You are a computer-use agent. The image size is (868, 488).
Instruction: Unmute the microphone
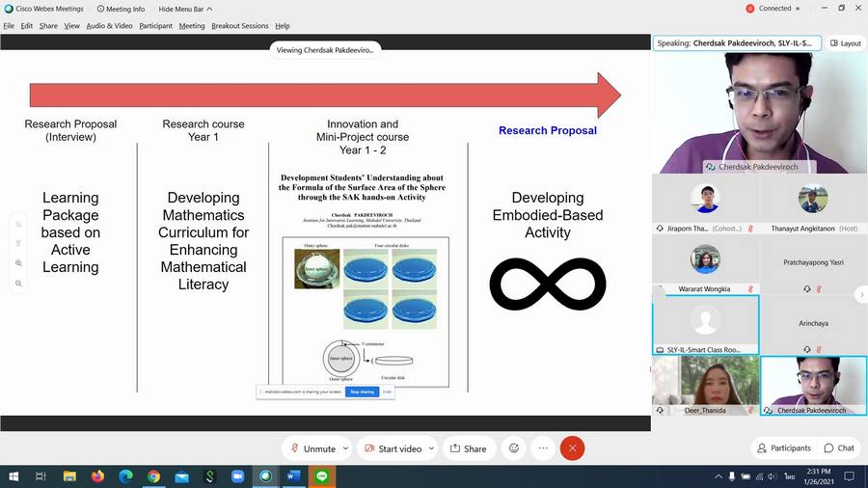click(x=312, y=448)
